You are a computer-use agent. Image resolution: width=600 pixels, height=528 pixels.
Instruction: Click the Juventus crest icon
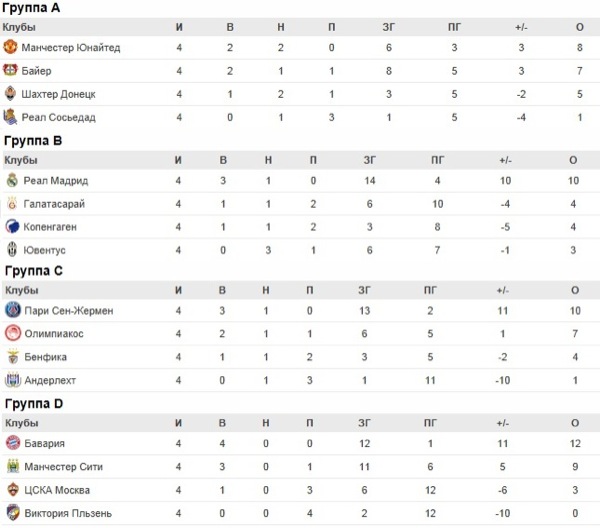[x=13, y=250]
